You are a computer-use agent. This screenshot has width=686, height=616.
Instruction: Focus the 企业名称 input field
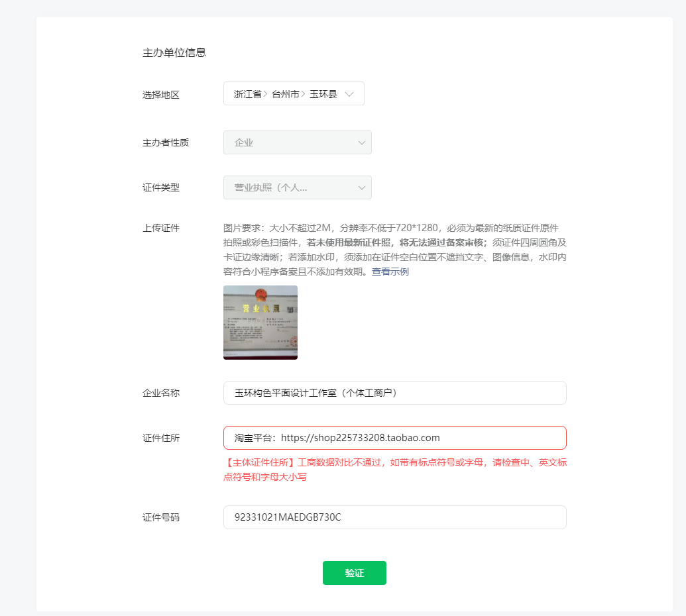click(x=395, y=393)
